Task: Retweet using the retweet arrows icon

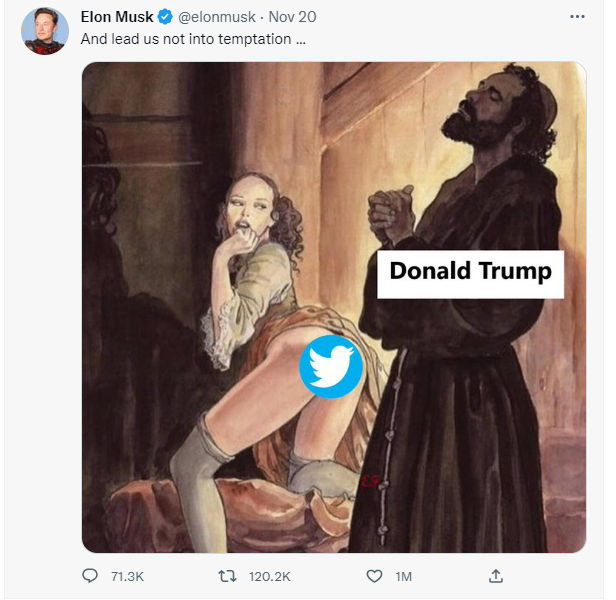Action: coord(227,576)
